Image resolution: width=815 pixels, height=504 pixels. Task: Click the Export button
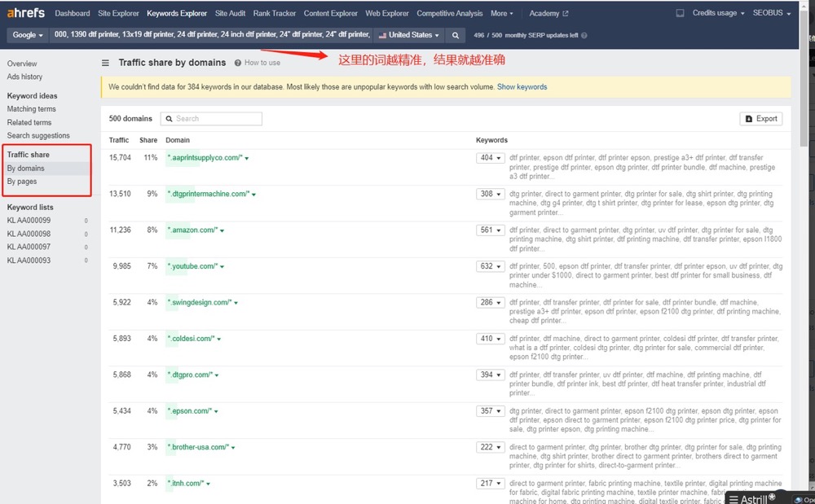point(761,119)
